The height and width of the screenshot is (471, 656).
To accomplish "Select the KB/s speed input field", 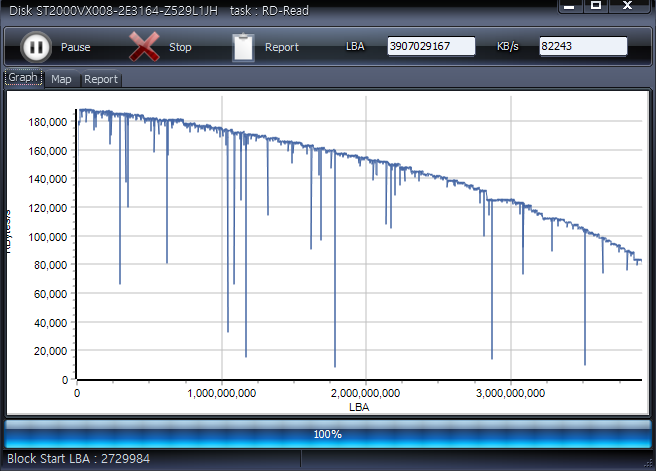I will pyautogui.click(x=582, y=47).
